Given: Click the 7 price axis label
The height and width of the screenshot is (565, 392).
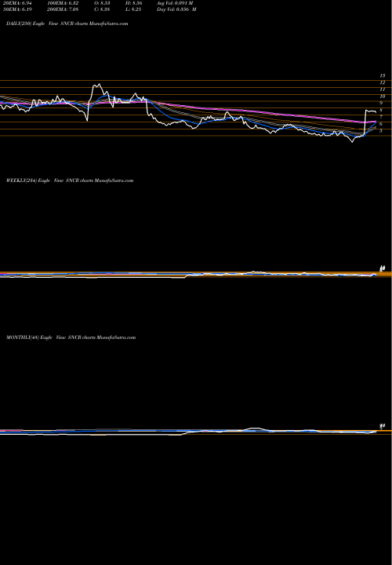Looking at the screenshot, I should [x=381, y=117].
